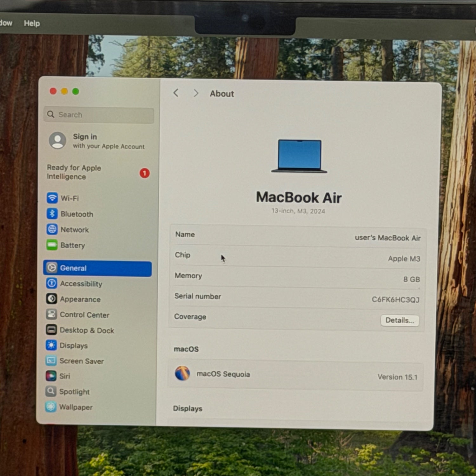The image size is (476, 476).
Task: Click the Displays sun icon
Action: [x=51, y=345]
